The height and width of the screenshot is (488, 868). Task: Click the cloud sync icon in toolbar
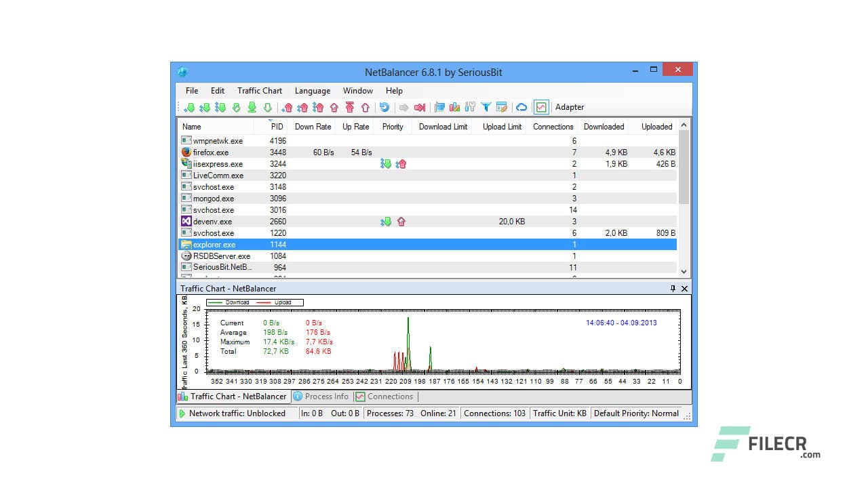click(x=521, y=107)
